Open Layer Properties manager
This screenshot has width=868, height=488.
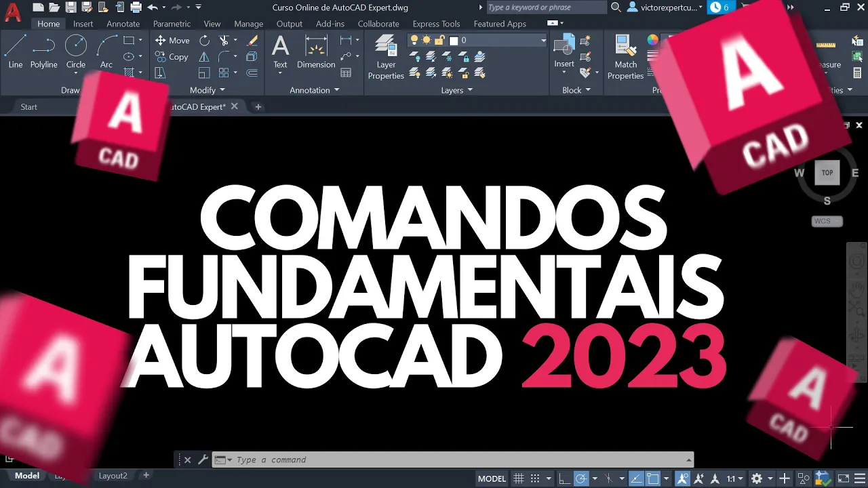pyautogui.click(x=386, y=58)
